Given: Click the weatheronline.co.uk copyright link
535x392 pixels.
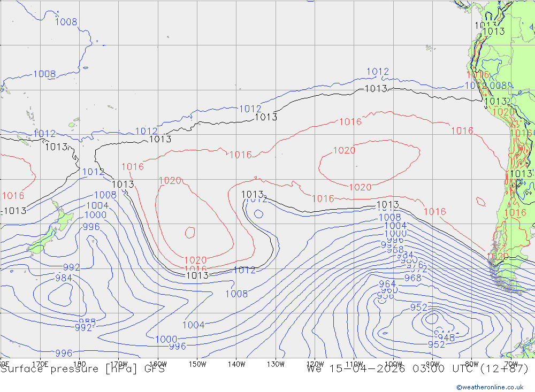Looking at the screenshot, I should tap(490, 387).
